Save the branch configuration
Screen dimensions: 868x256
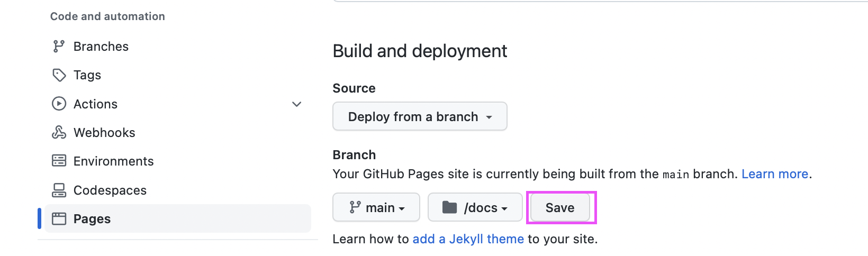tap(560, 207)
